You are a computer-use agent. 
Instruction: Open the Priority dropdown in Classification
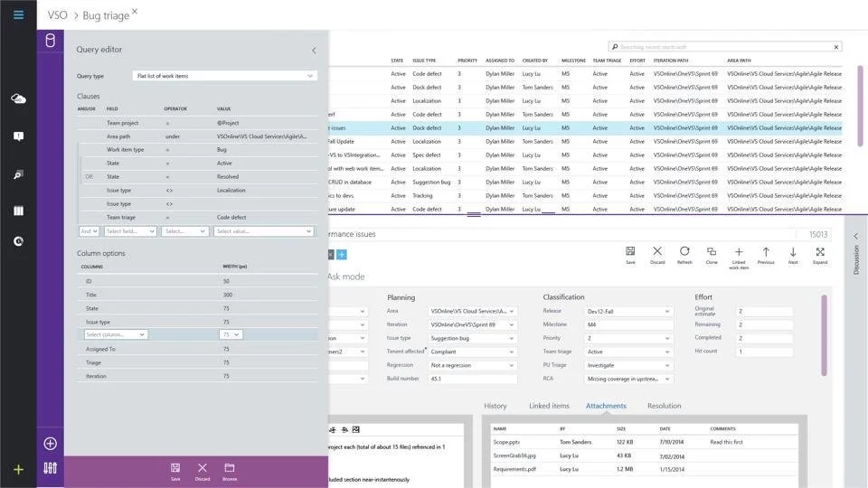[628, 338]
